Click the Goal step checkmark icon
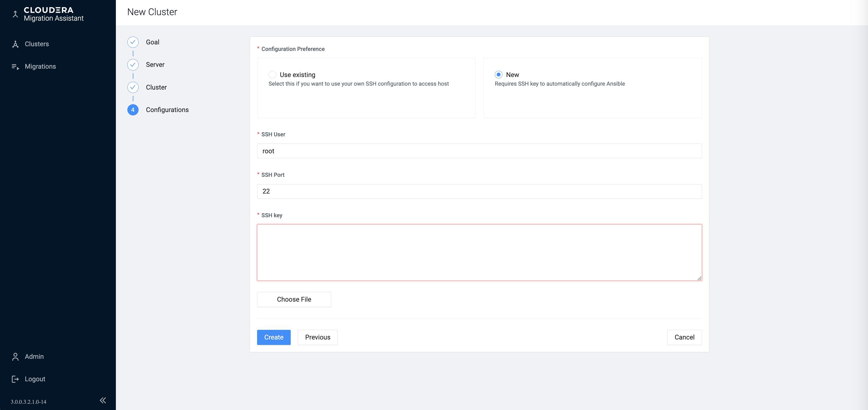The height and width of the screenshot is (410, 868). pyautogui.click(x=133, y=42)
